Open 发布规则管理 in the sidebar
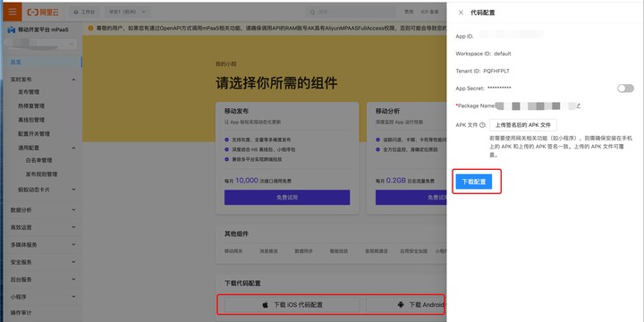644x322 pixels. [41, 174]
